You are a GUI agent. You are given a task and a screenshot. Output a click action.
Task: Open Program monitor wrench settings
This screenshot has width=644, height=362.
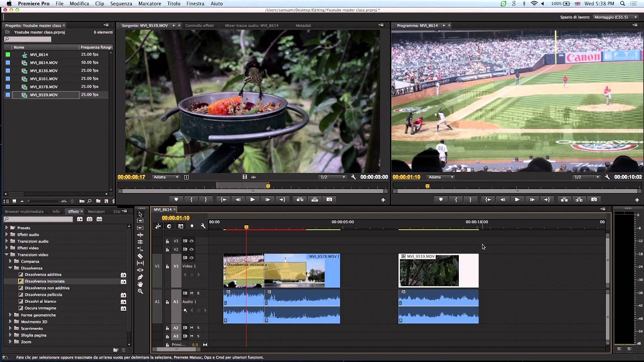607,177
